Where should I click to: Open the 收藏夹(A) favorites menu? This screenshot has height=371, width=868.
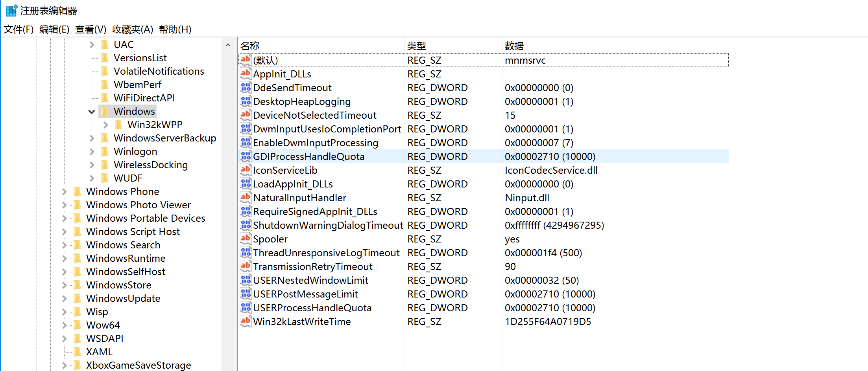point(132,29)
